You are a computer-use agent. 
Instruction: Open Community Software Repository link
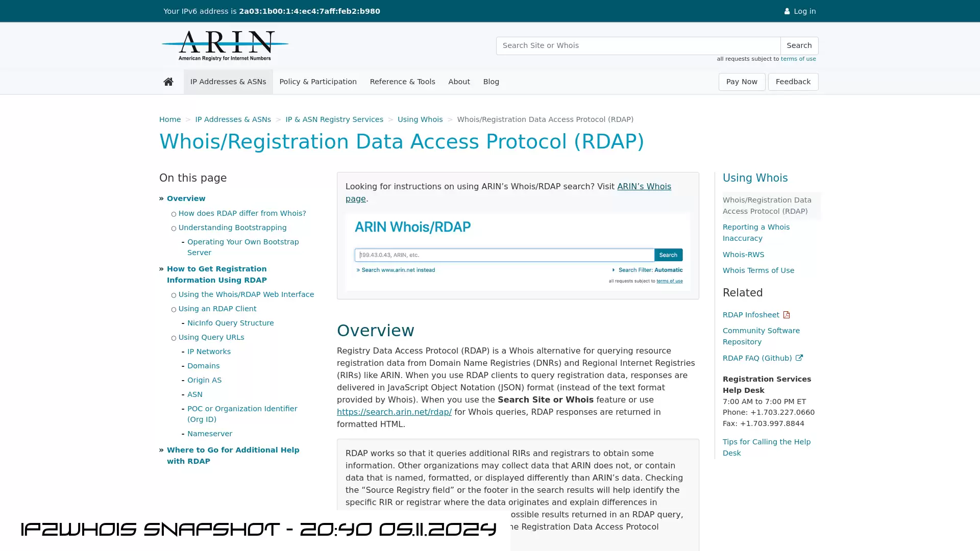761,336
